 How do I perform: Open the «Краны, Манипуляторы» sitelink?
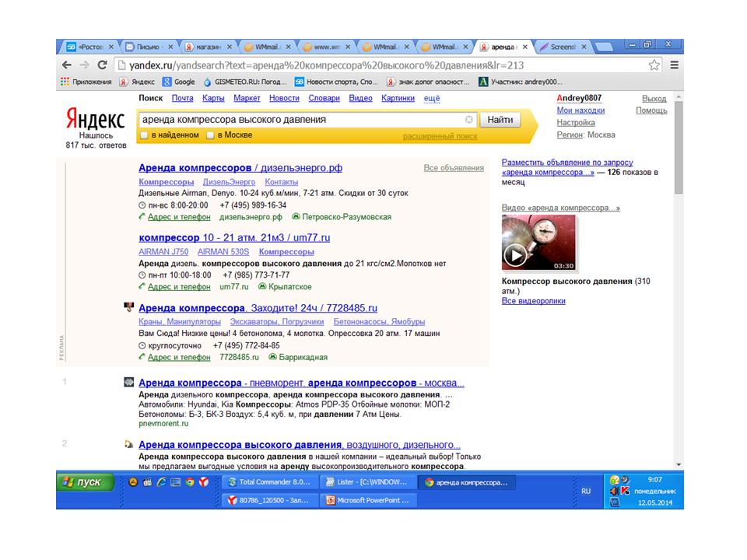[180, 322]
